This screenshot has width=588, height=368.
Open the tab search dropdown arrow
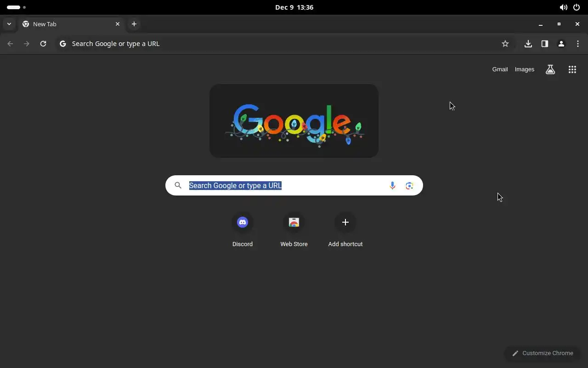tap(9, 24)
